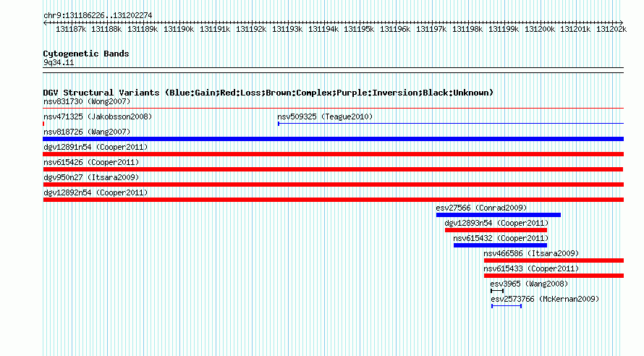Click the nsv466586 (Itsara2009) label
Viewport: 644px width, 356px height.
click(531, 253)
